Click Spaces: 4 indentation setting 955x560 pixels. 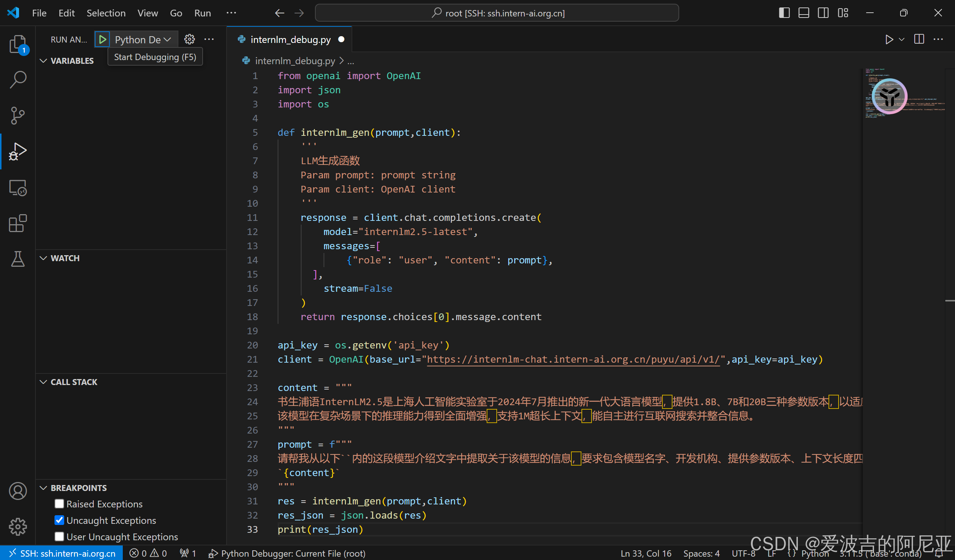[701, 553]
